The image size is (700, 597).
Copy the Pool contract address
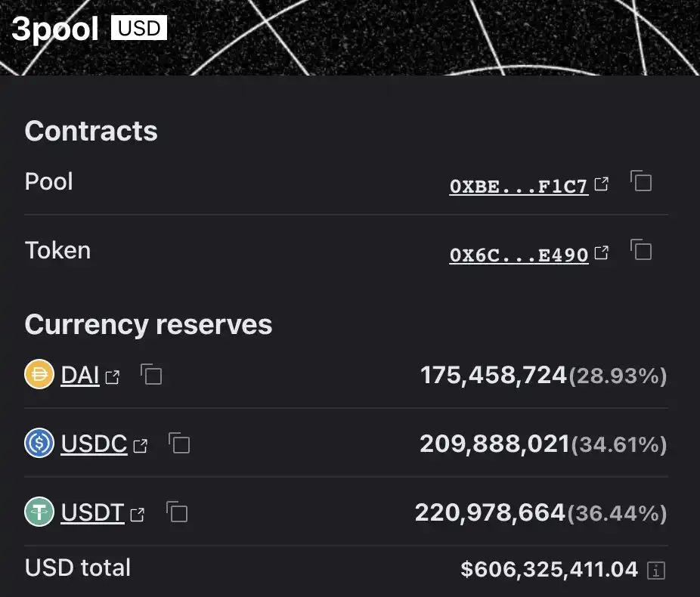tap(641, 182)
